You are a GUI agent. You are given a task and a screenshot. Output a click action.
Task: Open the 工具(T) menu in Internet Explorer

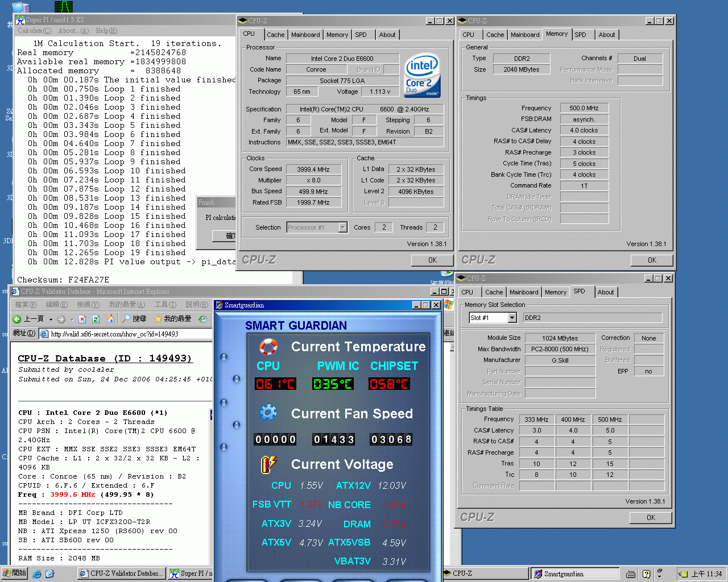click(165, 305)
